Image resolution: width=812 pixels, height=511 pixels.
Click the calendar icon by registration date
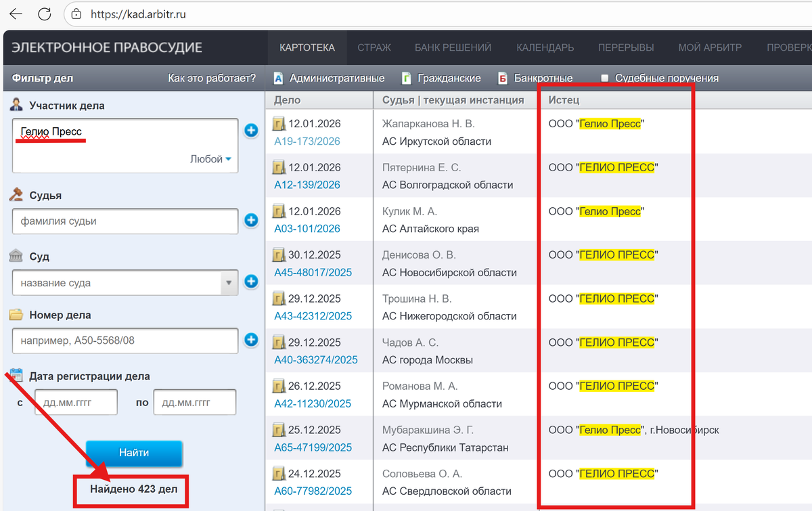click(x=16, y=376)
